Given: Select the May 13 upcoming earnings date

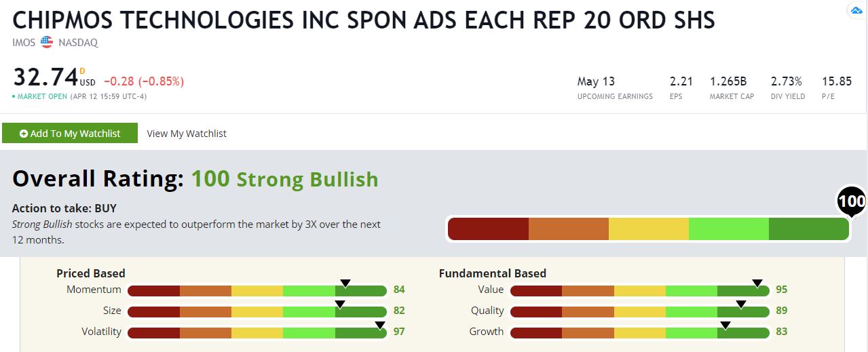Looking at the screenshot, I should point(596,81).
